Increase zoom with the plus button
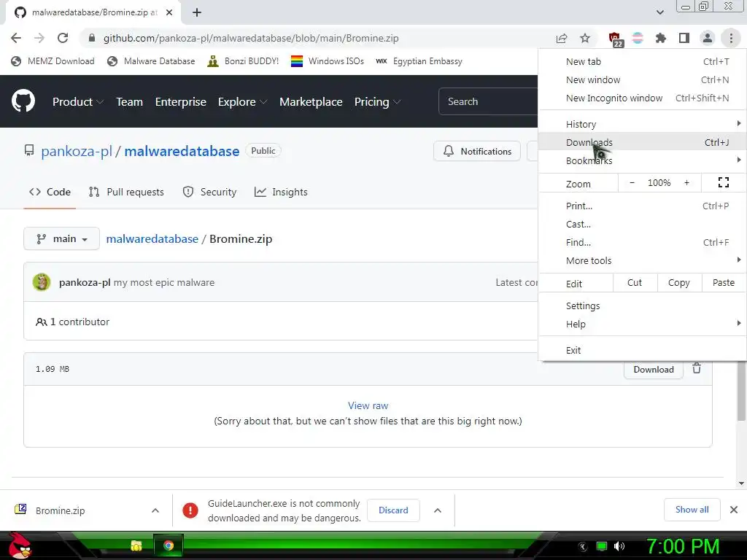The height and width of the screenshot is (560, 747). pos(686,182)
